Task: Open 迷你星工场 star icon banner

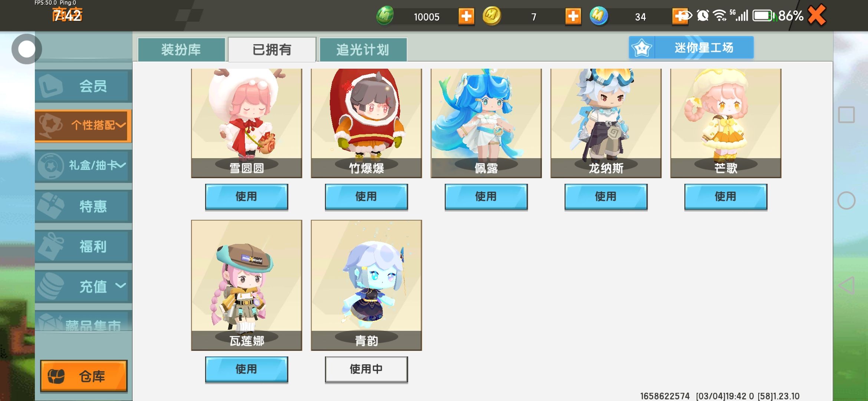Action: point(691,48)
